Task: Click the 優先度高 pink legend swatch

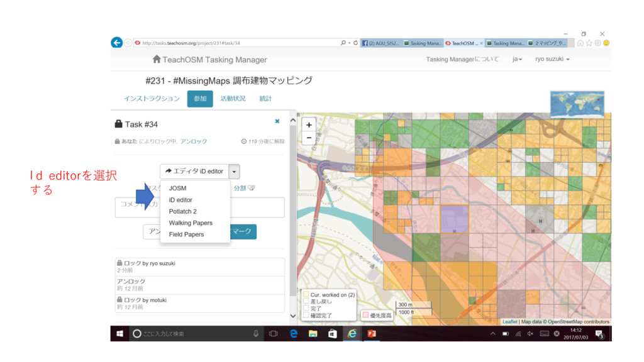Action: 365,315
